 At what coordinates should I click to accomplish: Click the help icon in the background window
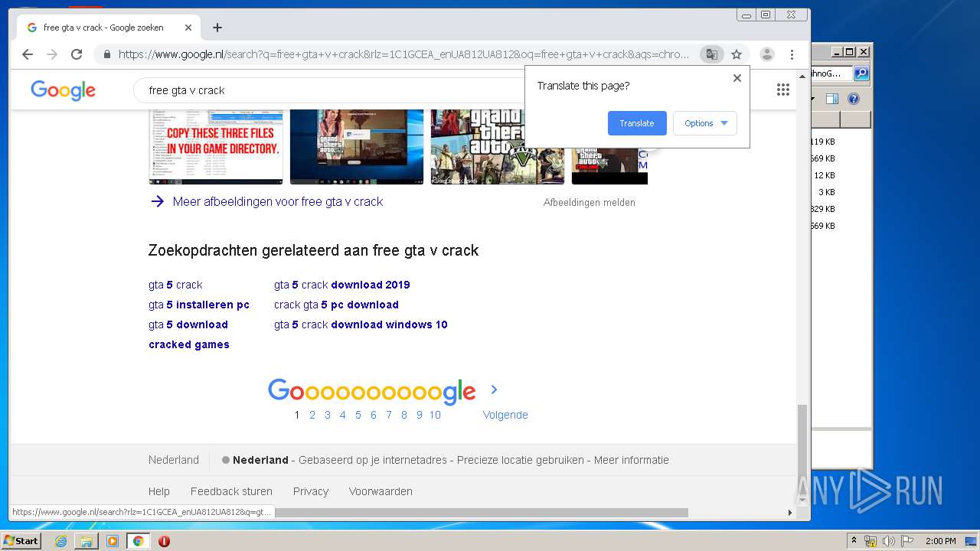[x=854, y=99]
